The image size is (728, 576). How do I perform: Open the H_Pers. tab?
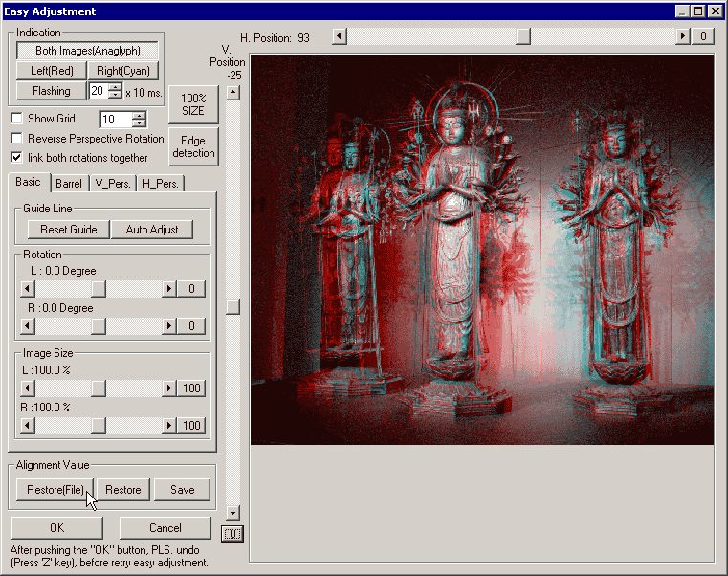160,184
